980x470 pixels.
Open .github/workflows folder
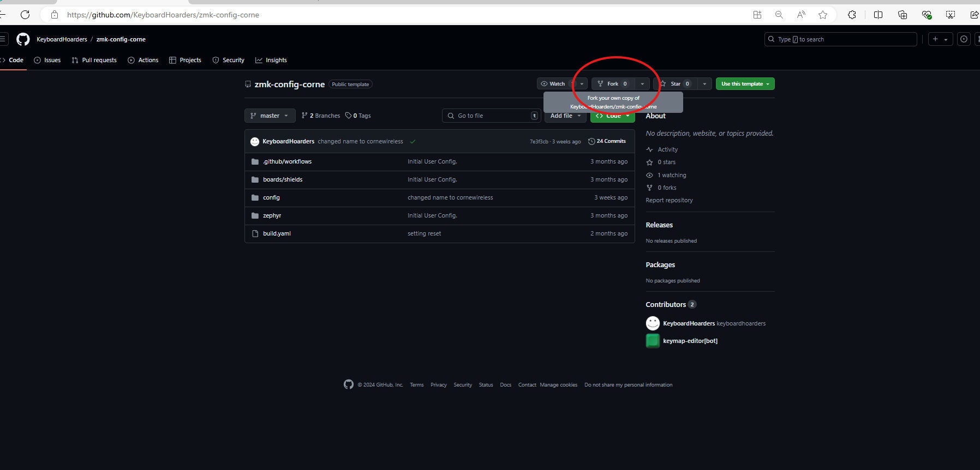pos(287,162)
